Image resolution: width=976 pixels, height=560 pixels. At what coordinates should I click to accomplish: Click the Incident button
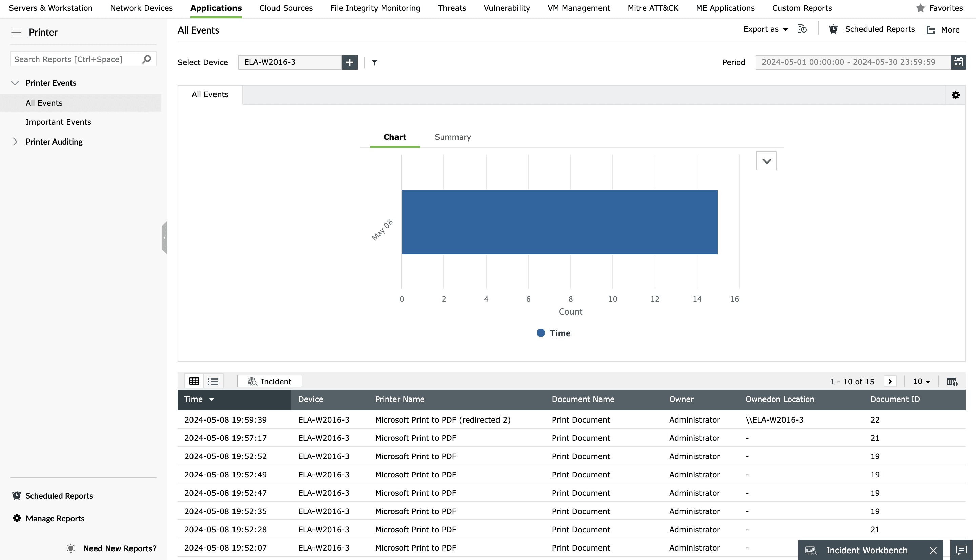coord(269,381)
